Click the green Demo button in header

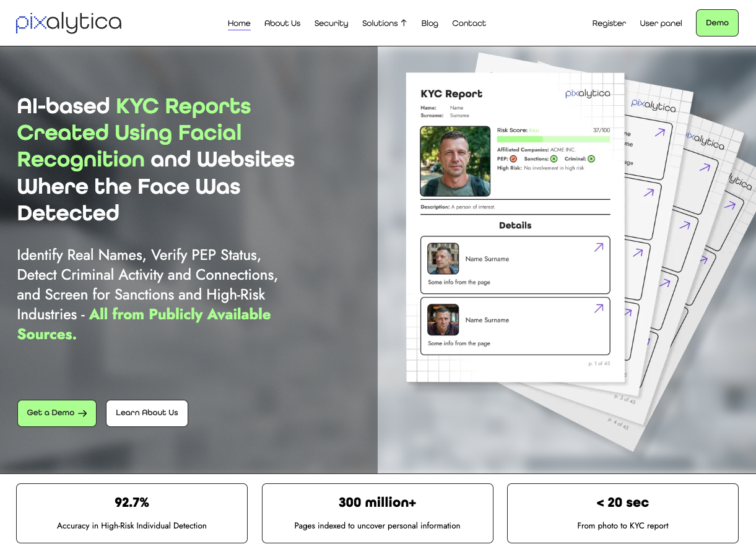tap(717, 23)
